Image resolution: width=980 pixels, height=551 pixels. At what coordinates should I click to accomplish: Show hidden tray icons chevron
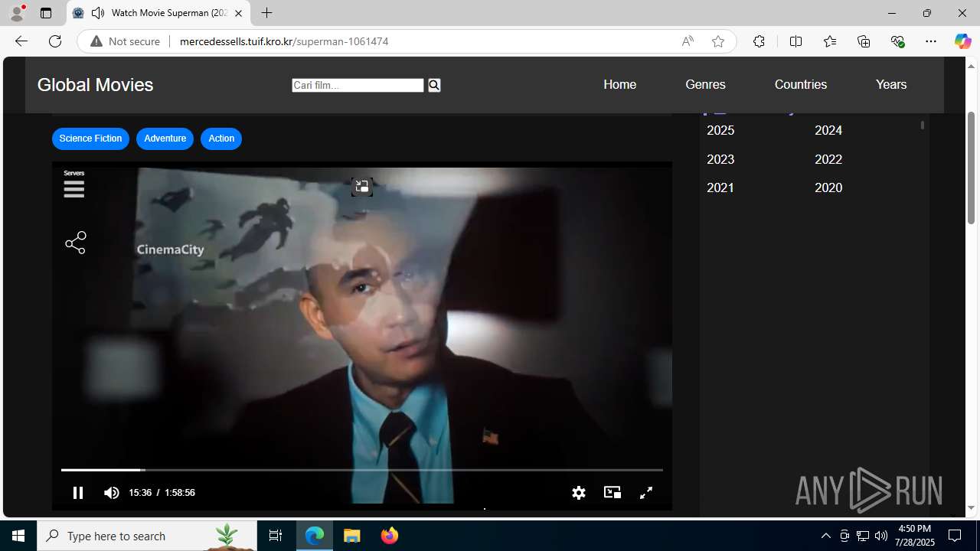825,536
